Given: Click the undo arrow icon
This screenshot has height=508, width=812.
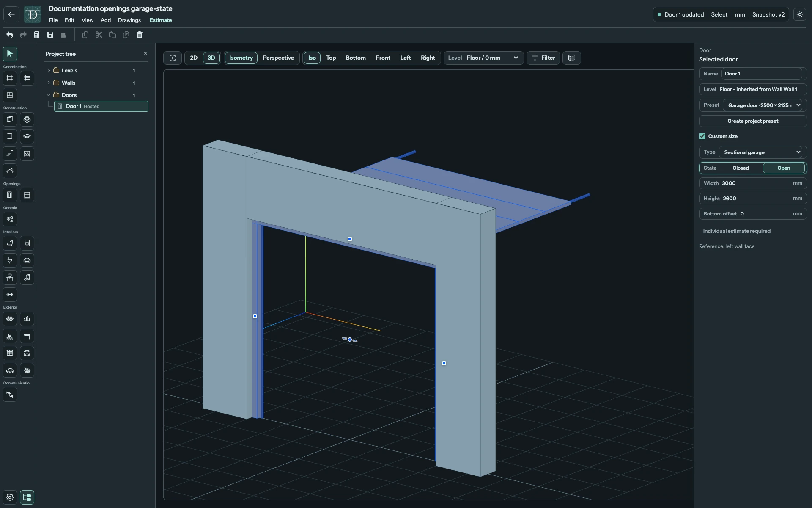Looking at the screenshot, I should point(10,35).
